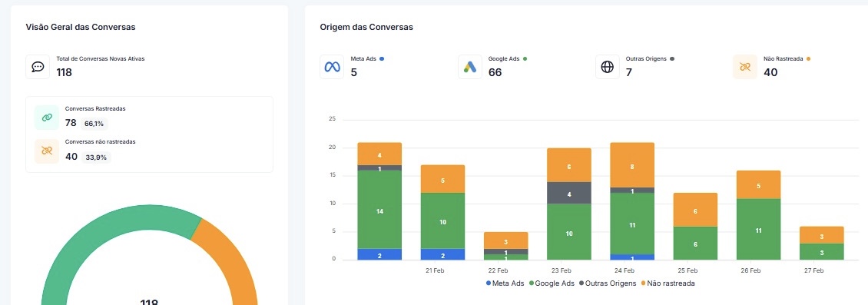
Task: Click the Não Rastreada total 40 in Origem panel
Action: coord(770,72)
